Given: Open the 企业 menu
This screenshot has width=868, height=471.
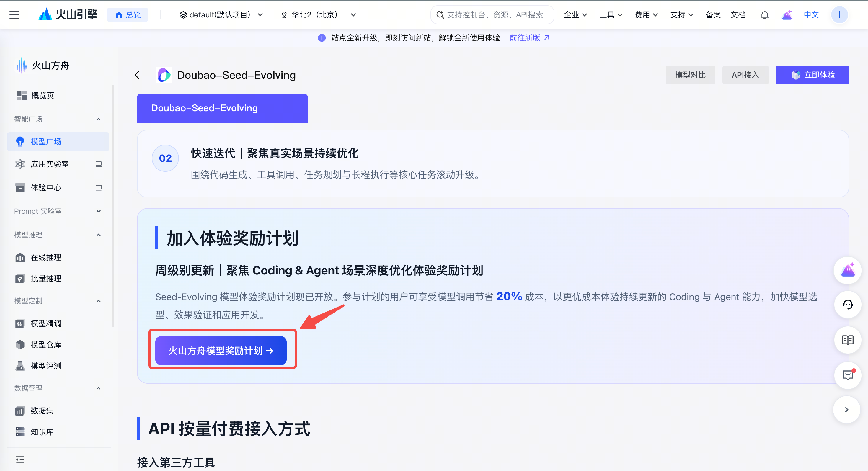Looking at the screenshot, I should [x=575, y=15].
